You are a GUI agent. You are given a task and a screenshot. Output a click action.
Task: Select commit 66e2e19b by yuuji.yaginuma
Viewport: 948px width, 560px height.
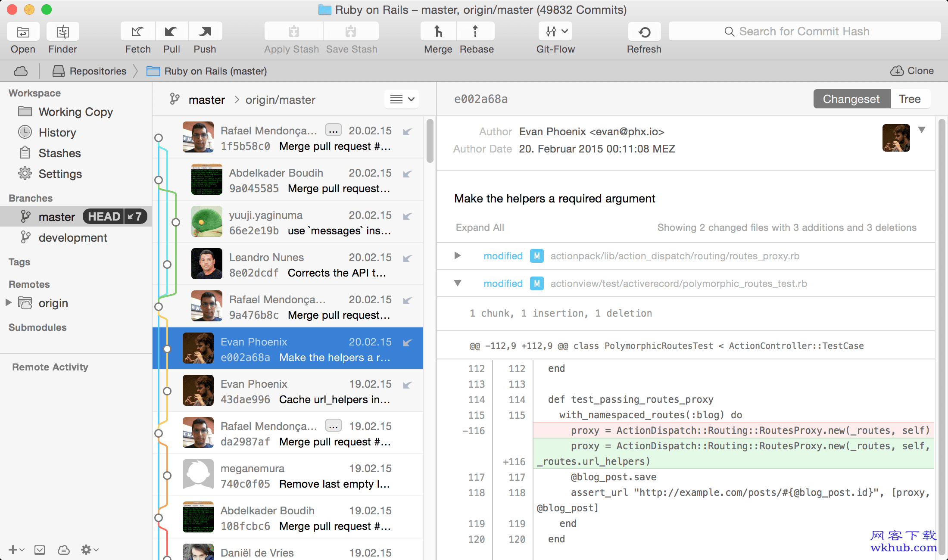[288, 222]
